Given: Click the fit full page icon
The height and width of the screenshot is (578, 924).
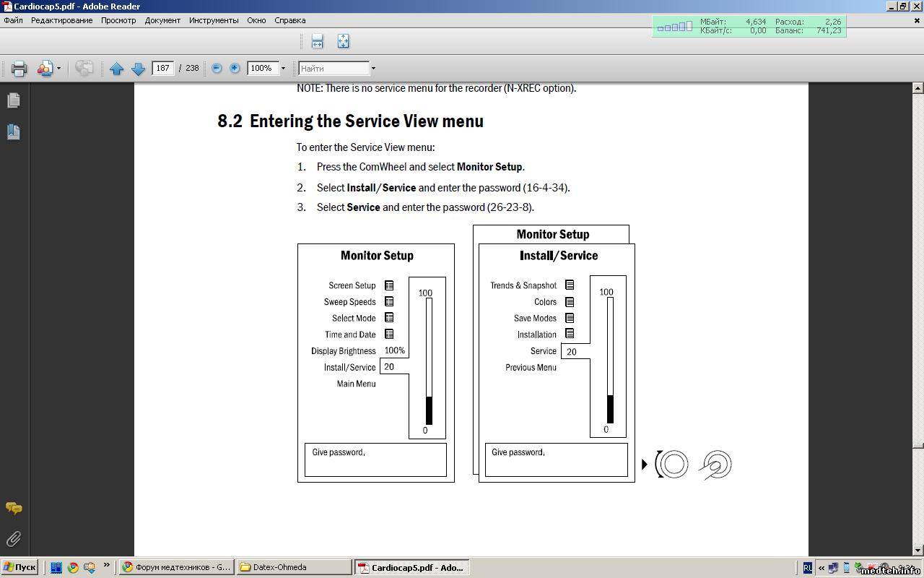Looking at the screenshot, I should (x=343, y=41).
